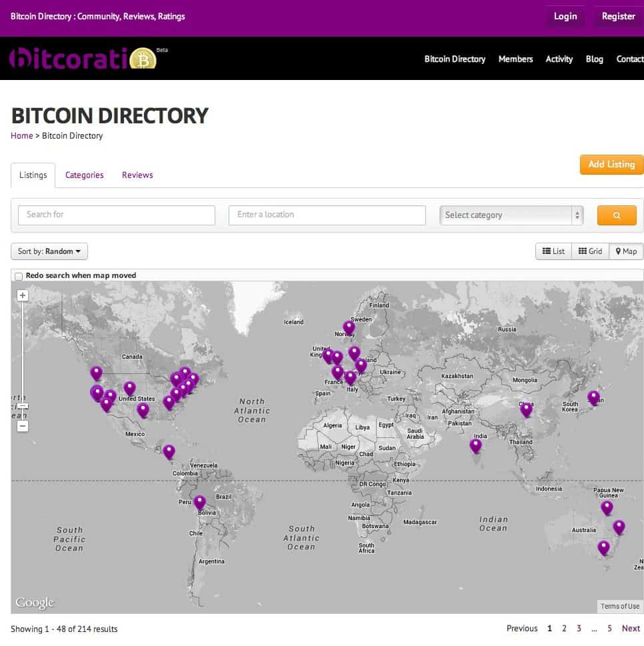Switch to List view
This screenshot has width=644, height=646.
tap(553, 251)
